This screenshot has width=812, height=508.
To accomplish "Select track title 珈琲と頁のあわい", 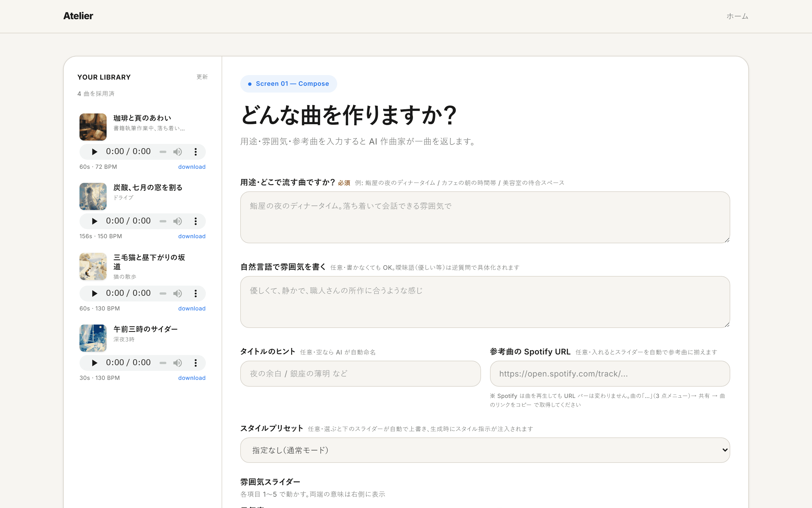I will pyautogui.click(x=142, y=118).
